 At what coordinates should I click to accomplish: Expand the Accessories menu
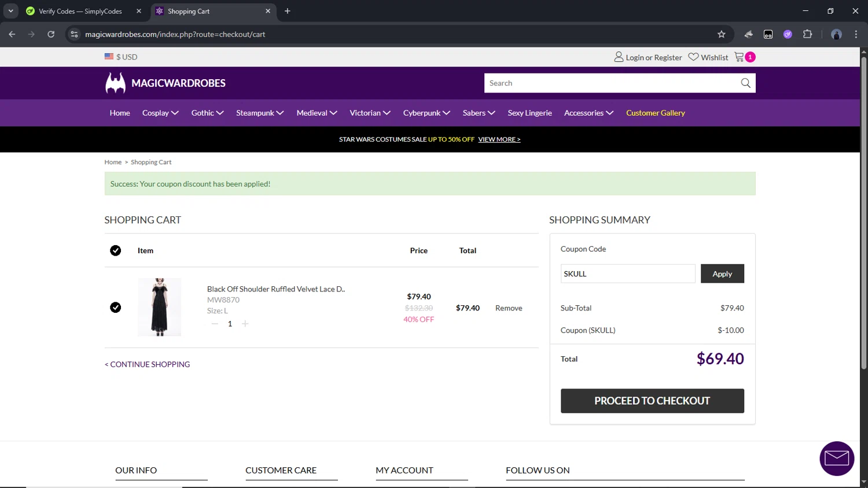pos(589,113)
